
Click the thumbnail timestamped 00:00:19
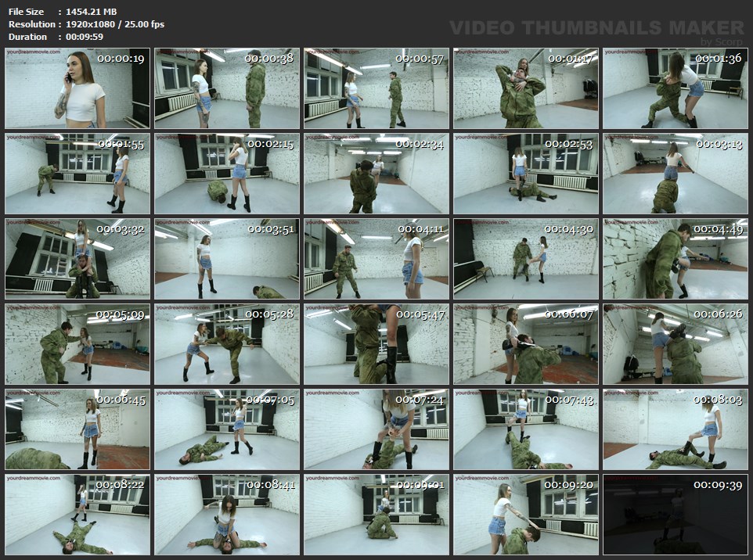(x=77, y=88)
